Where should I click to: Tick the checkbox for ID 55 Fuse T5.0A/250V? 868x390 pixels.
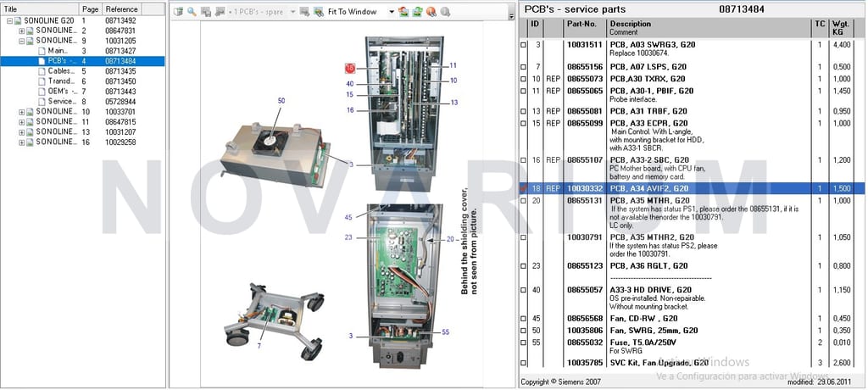tap(524, 343)
